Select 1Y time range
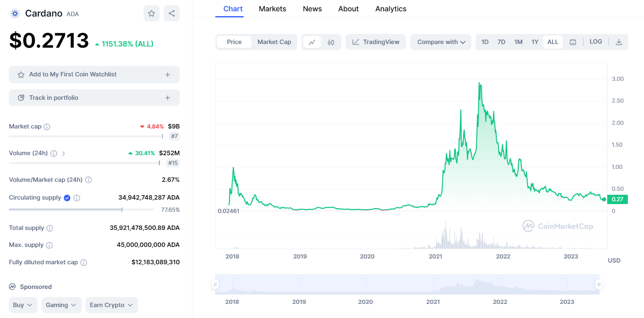Image resolution: width=644 pixels, height=318 pixels. [535, 42]
